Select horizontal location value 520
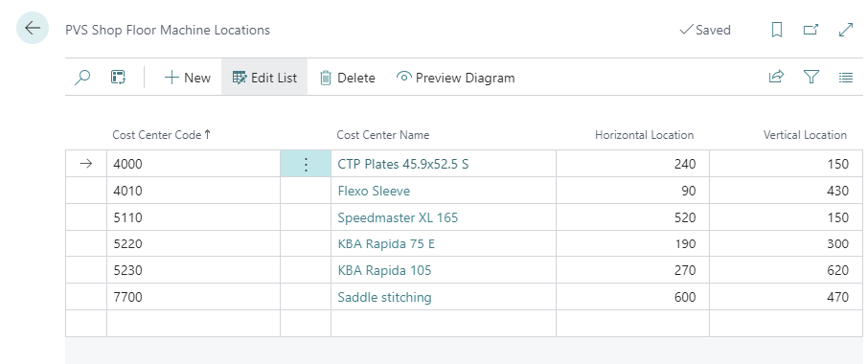This screenshot has width=868, height=364. [x=632, y=217]
